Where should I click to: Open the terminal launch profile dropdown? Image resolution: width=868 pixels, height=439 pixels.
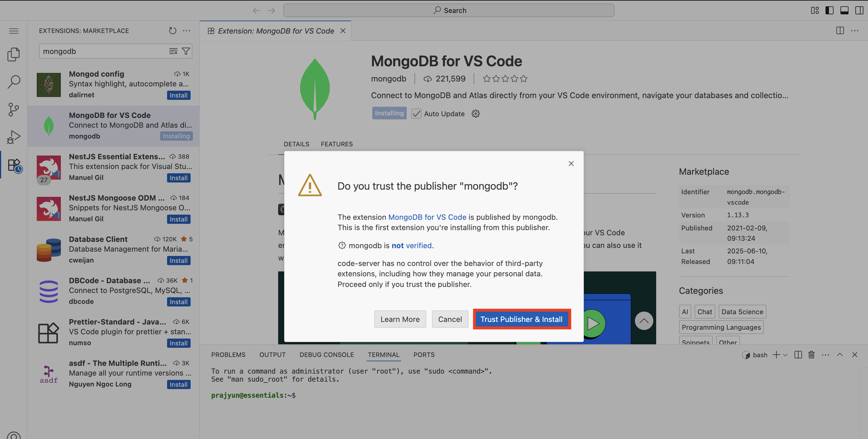pos(785,355)
